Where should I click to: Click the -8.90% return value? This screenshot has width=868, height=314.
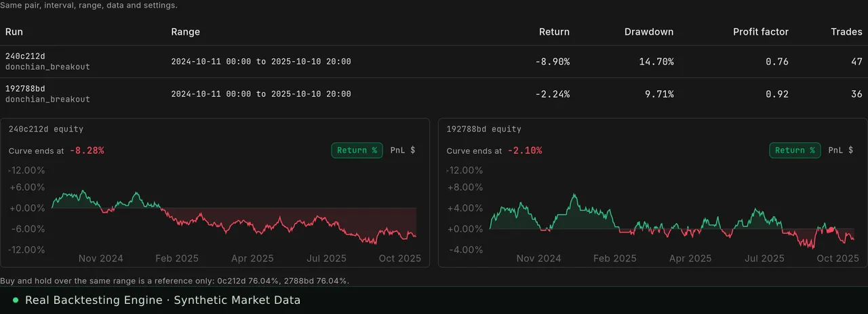pos(552,62)
